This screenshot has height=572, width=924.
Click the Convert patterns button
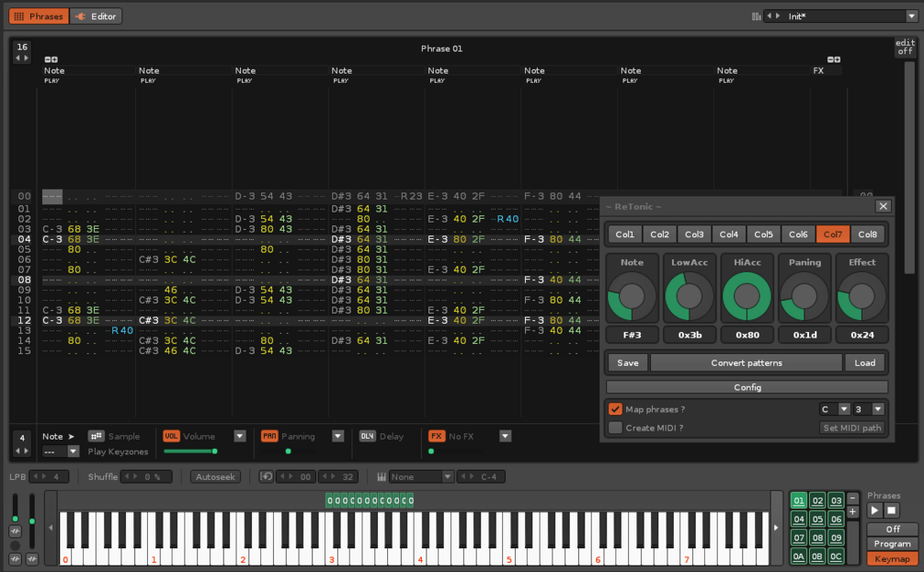[x=746, y=362]
